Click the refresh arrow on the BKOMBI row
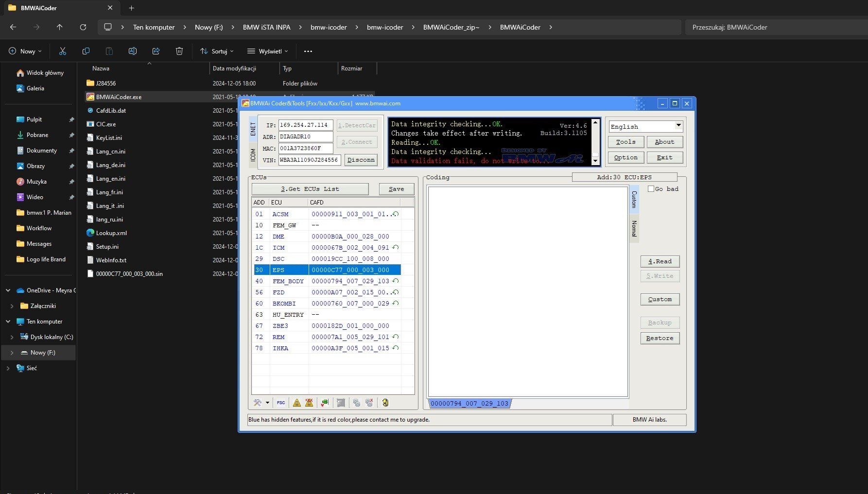The width and height of the screenshot is (868, 494). (x=396, y=303)
